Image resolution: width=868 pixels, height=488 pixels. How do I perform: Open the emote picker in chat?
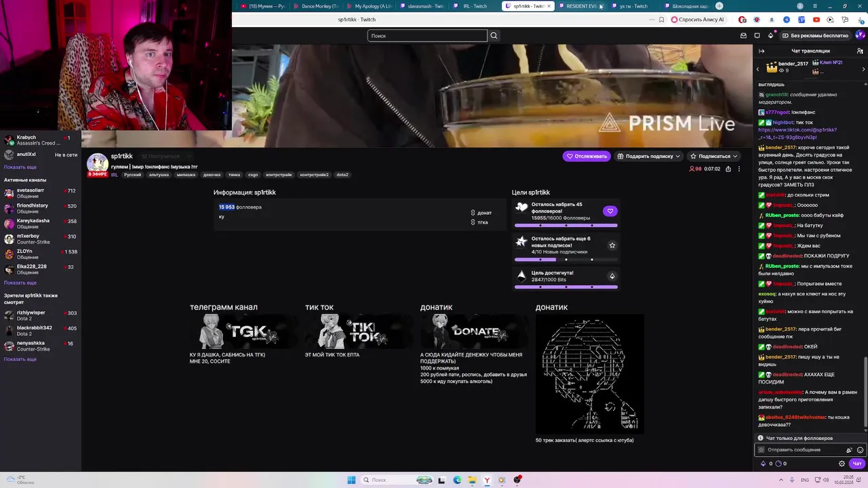click(861, 450)
